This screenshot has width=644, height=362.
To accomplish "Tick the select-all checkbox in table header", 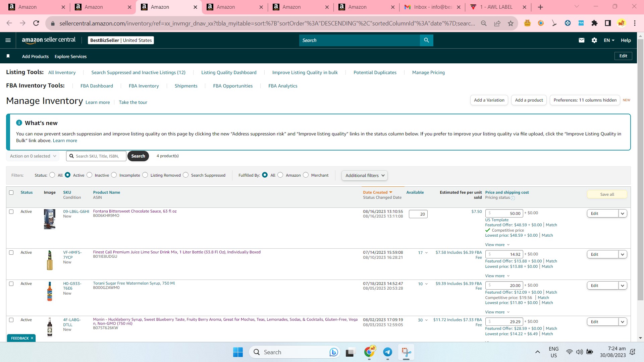I will pyautogui.click(x=11, y=192).
